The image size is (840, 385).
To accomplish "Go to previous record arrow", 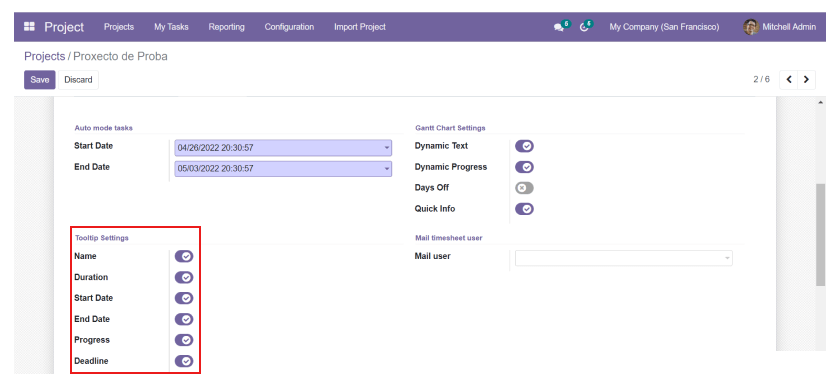I will (789, 79).
